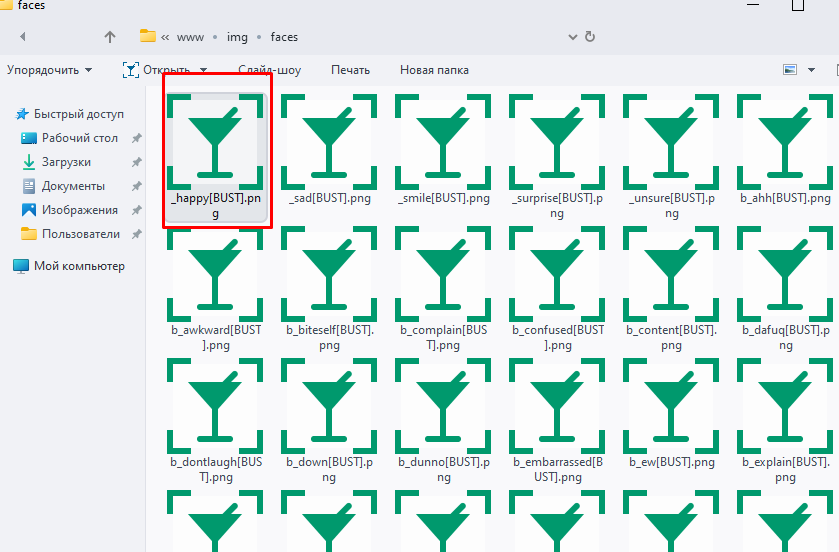Select the b_dunno[BUST].png file icon

pos(443,407)
